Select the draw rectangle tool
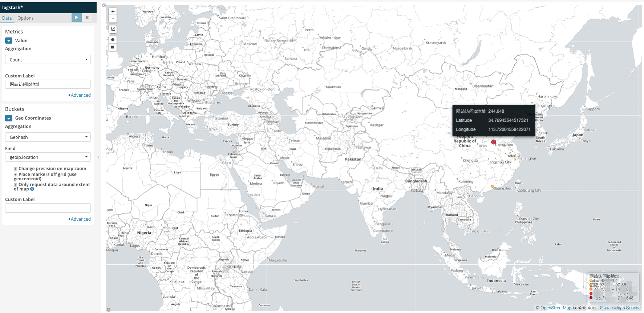This screenshot has width=644, height=313. pos(113,47)
